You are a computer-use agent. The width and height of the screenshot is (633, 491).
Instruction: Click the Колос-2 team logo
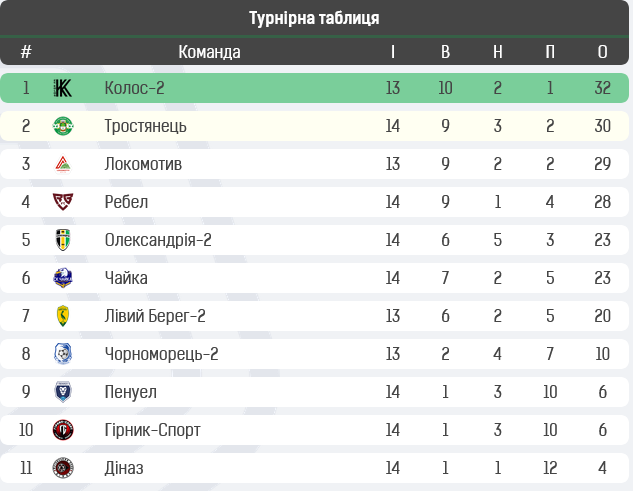[63, 88]
